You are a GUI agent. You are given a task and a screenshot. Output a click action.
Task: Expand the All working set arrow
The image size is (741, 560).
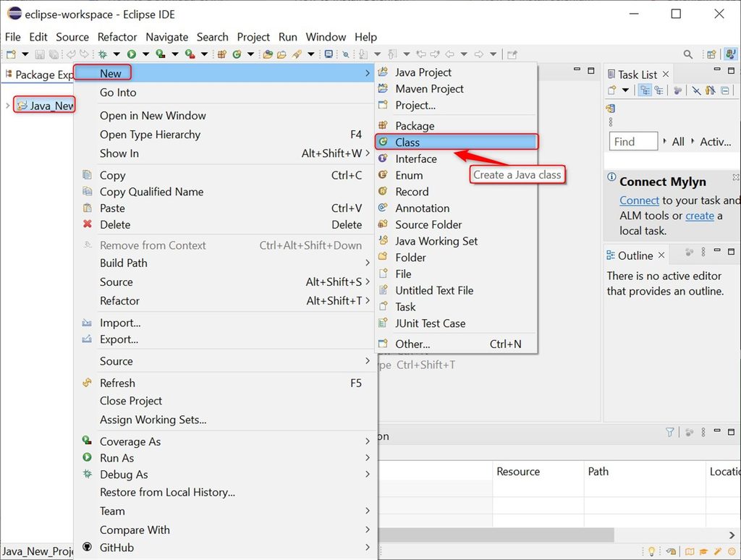664,141
